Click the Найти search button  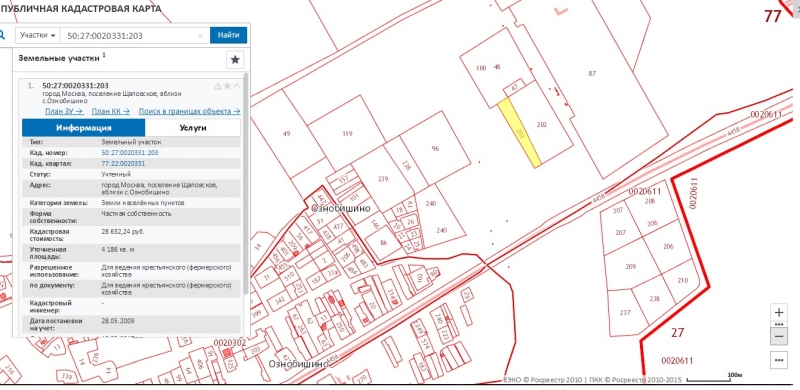pyautogui.click(x=229, y=35)
